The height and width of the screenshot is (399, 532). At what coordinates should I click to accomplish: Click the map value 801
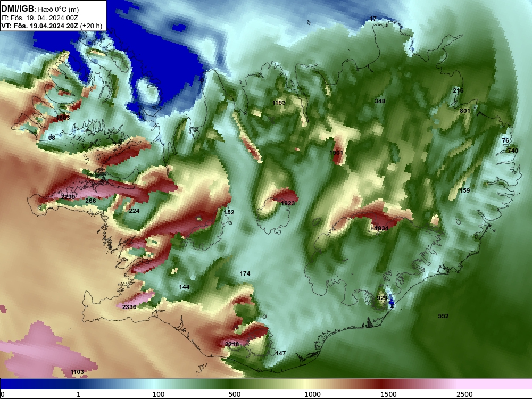tap(465, 111)
